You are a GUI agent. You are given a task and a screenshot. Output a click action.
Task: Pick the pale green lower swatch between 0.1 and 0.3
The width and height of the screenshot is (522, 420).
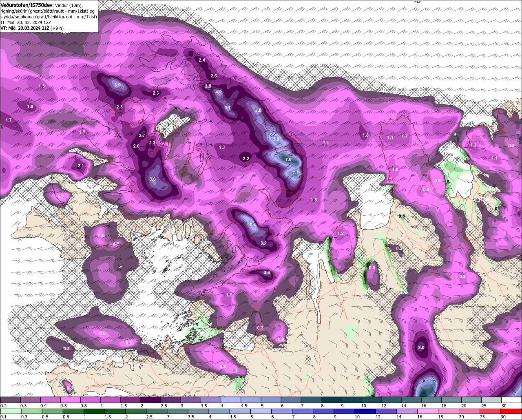[10, 411]
